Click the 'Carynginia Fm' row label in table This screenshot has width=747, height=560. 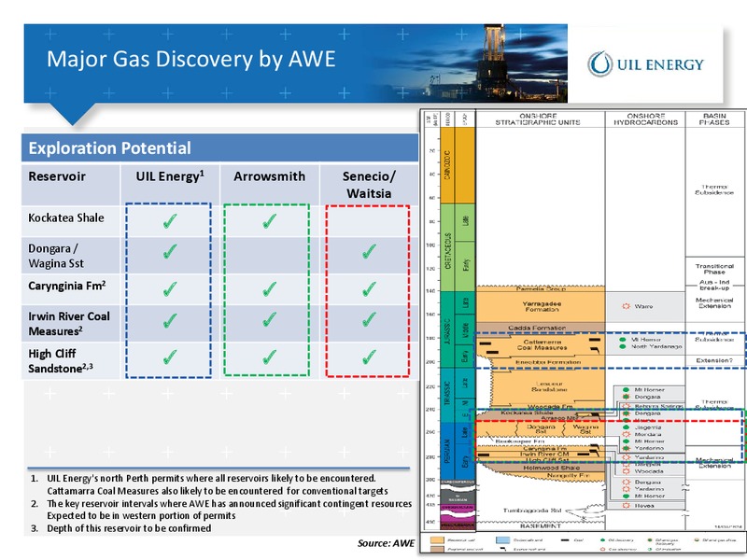point(66,286)
